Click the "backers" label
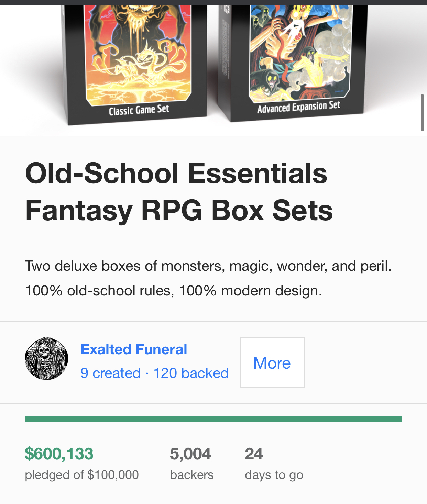427x504 pixels. [191, 475]
